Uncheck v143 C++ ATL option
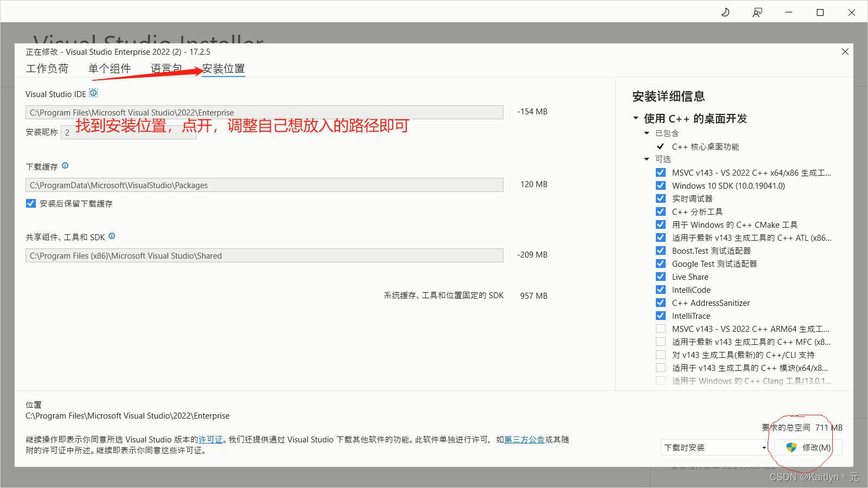This screenshot has height=488, width=868. (660, 237)
